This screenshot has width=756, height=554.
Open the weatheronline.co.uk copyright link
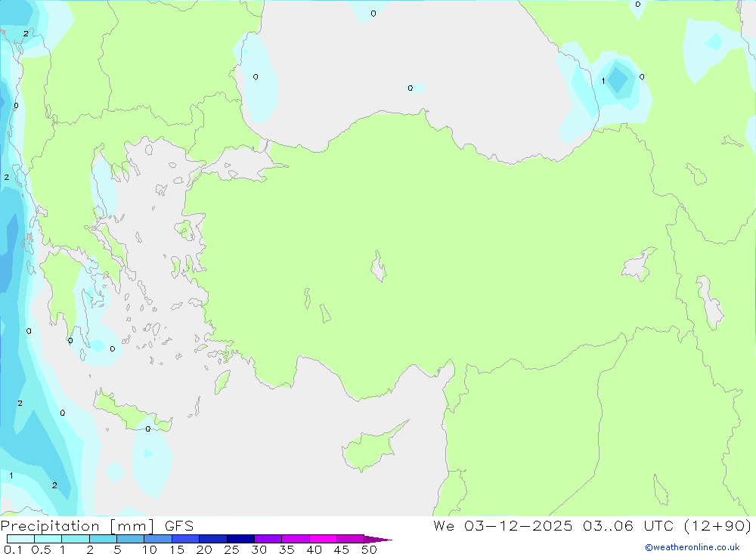click(x=692, y=547)
